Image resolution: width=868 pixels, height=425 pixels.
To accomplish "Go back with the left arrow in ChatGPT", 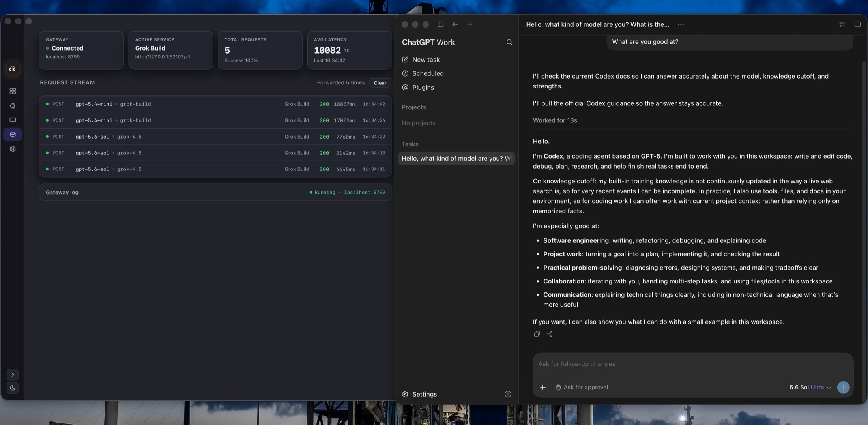I will click(455, 24).
